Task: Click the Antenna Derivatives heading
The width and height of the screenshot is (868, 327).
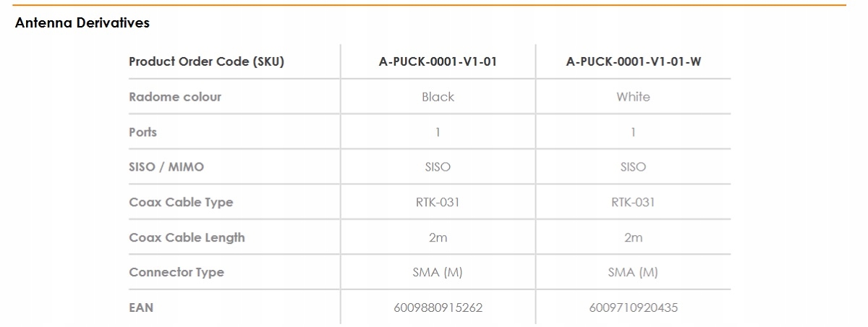Action: tap(82, 23)
